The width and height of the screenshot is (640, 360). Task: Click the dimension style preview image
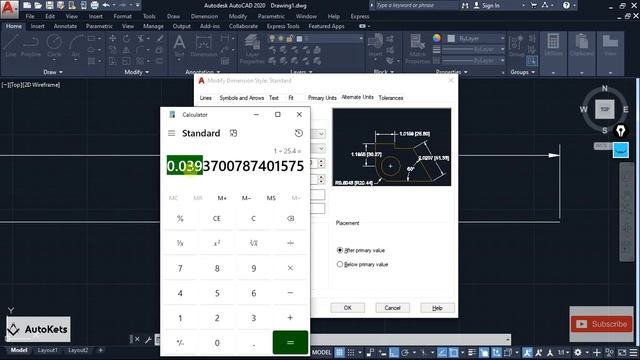point(392,147)
